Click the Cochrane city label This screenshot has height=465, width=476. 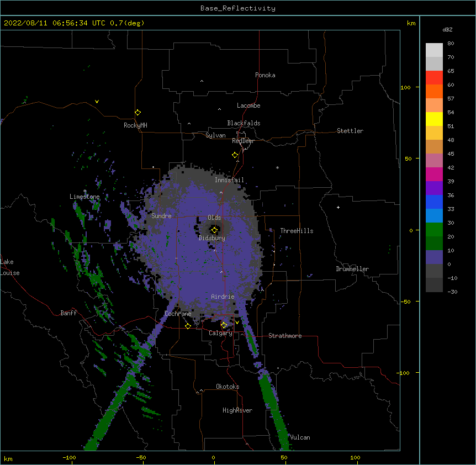[x=178, y=314]
